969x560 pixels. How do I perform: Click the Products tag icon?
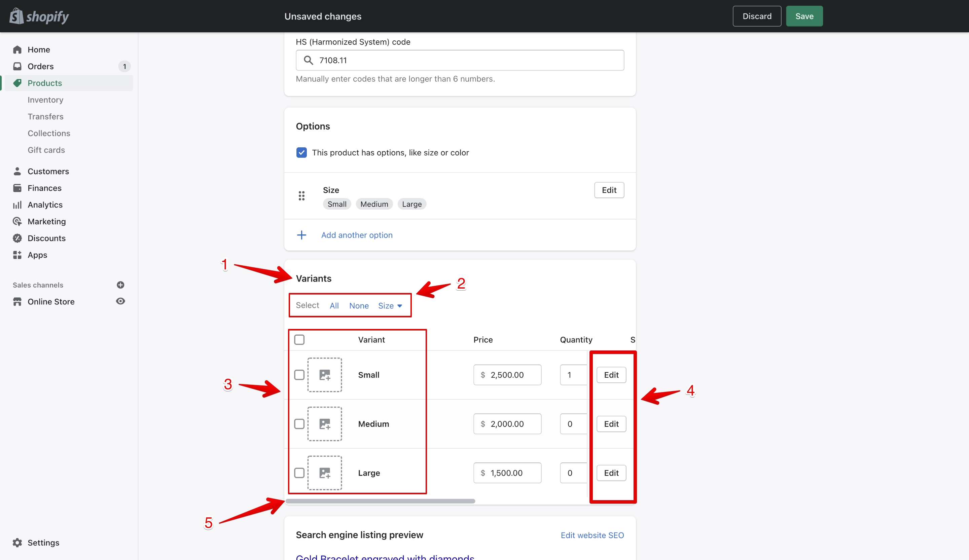[x=17, y=83]
